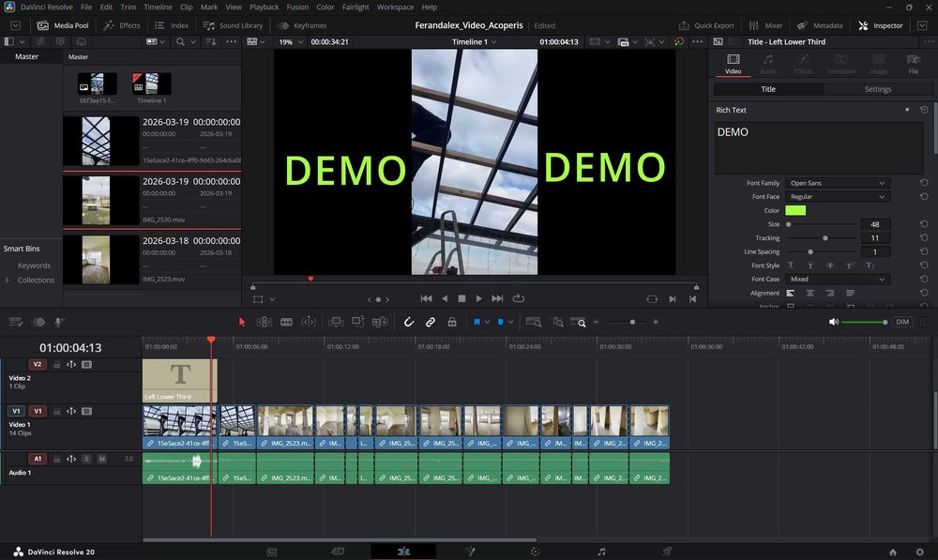
Task: Lock the V2 video track
Action: tap(56, 364)
